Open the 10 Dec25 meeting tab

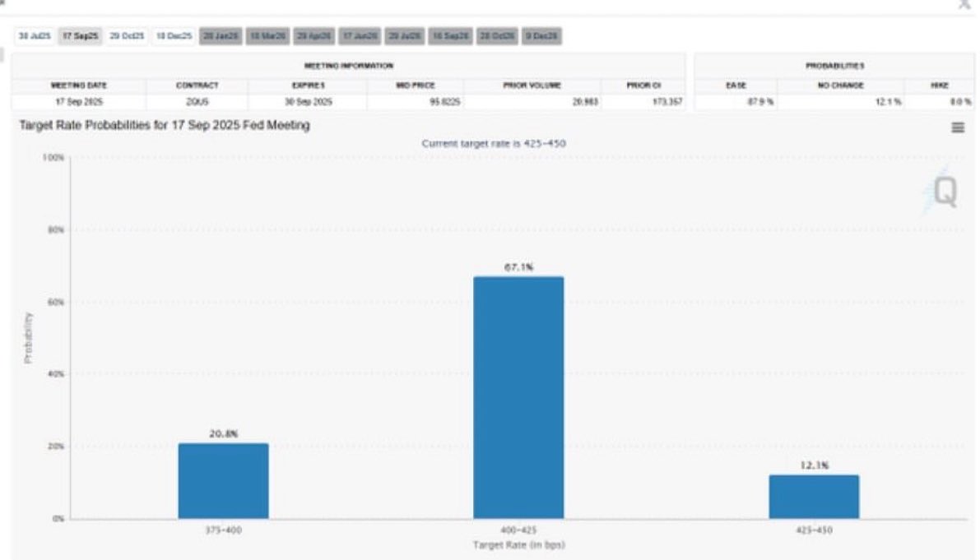coord(174,36)
